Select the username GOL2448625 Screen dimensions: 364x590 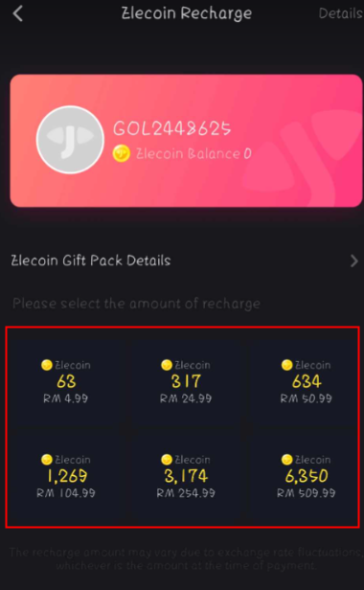coord(172,128)
